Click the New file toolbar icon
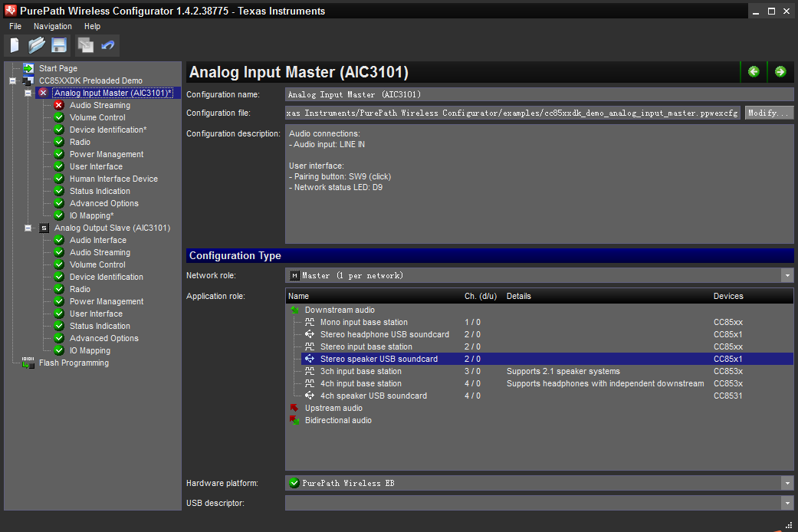The width and height of the screenshot is (798, 532). tap(15, 46)
